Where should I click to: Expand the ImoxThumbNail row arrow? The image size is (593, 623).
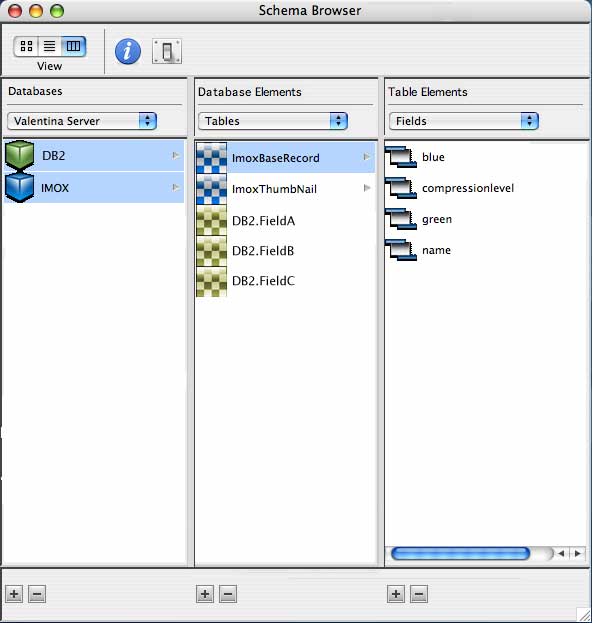(x=367, y=188)
